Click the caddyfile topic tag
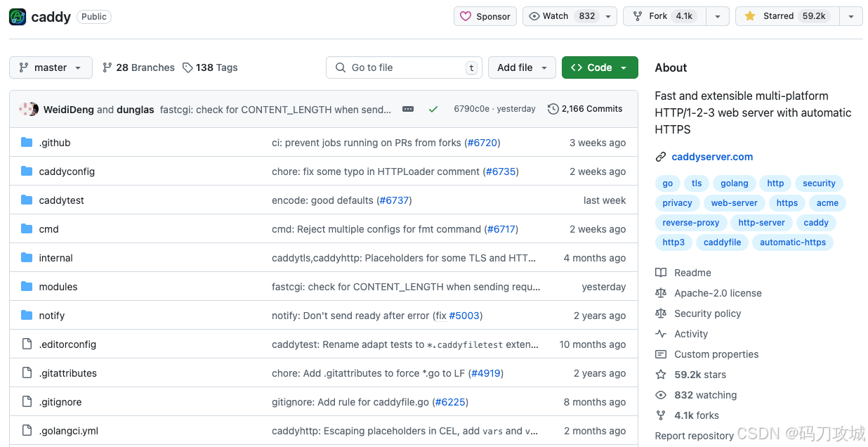This screenshot has height=447, width=868. point(723,242)
